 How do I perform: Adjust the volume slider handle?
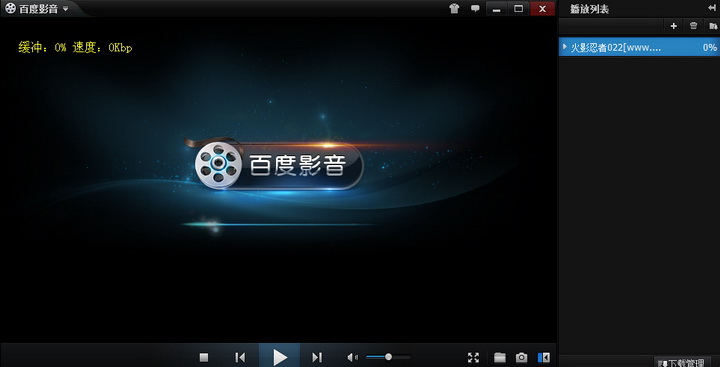coord(388,357)
